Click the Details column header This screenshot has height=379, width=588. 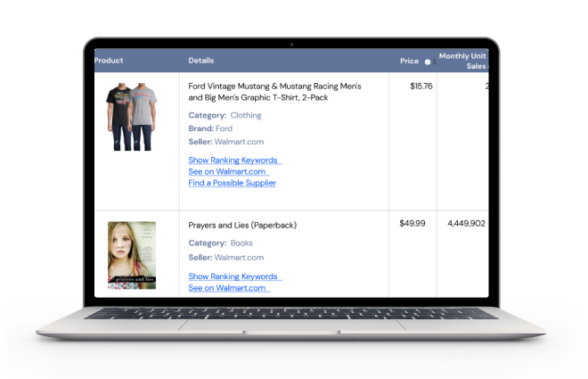201,61
